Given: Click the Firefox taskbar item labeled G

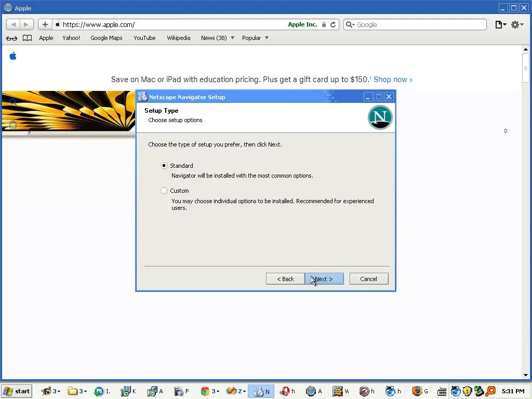Looking at the screenshot, I should (x=420, y=391).
